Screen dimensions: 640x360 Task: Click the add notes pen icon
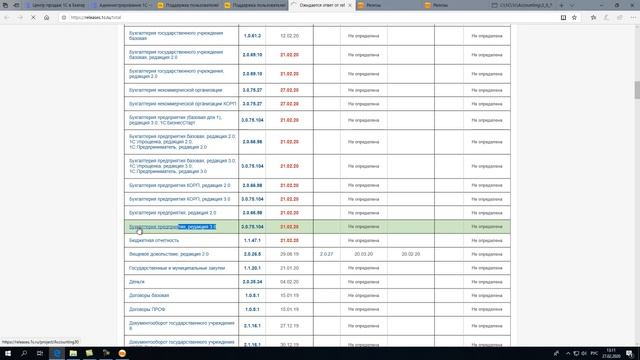coord(607,18)
